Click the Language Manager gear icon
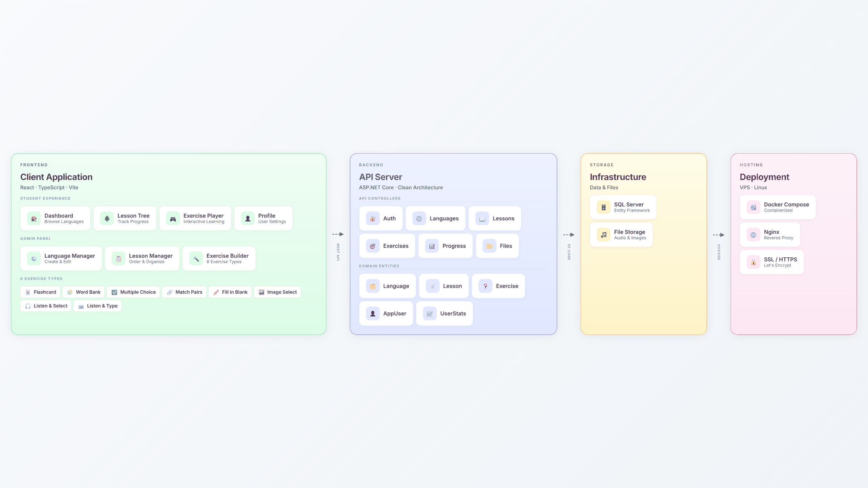 click(34, 259)
